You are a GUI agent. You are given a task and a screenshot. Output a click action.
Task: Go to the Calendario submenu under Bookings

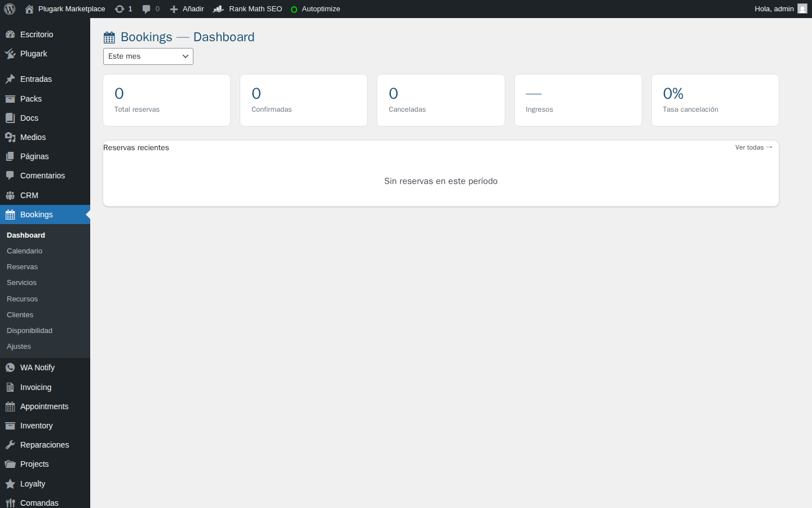[x=24, y=251]
